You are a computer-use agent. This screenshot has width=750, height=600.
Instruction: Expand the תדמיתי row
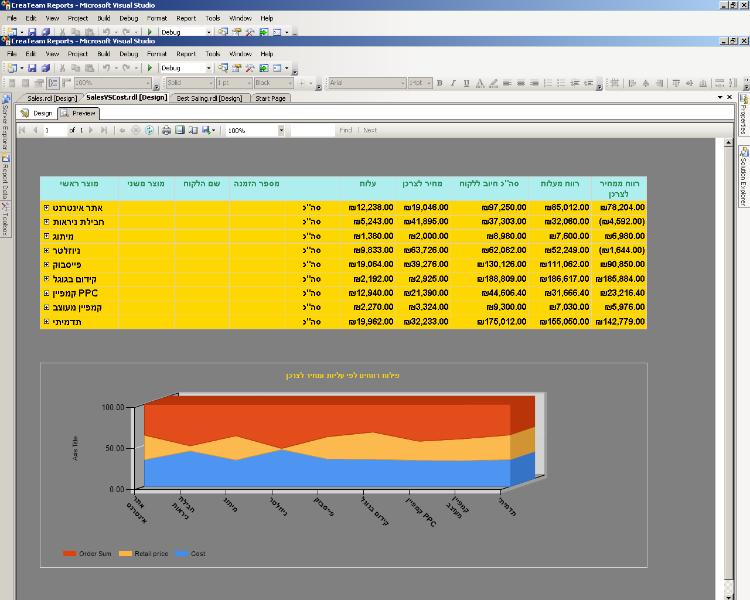point(46,322)
